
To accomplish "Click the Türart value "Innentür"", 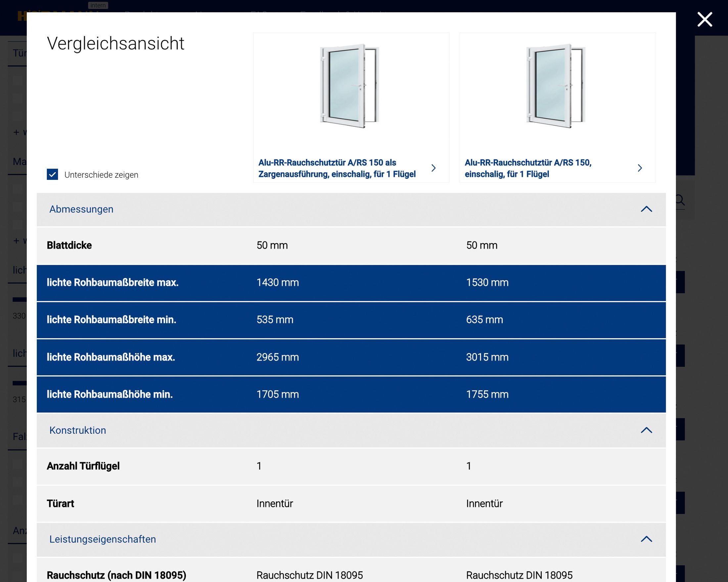I will click(275, 503).
